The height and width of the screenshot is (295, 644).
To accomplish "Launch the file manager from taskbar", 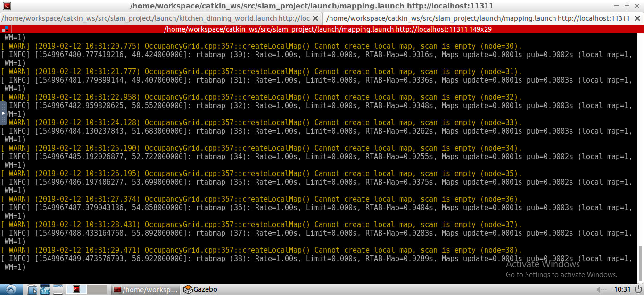I will [32, 289].
